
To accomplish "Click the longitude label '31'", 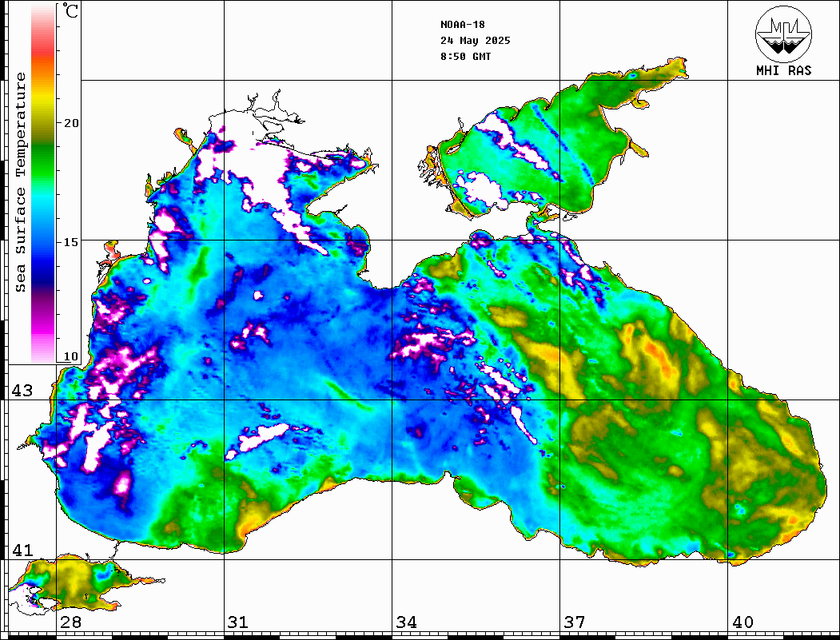I will coord(238,622).
